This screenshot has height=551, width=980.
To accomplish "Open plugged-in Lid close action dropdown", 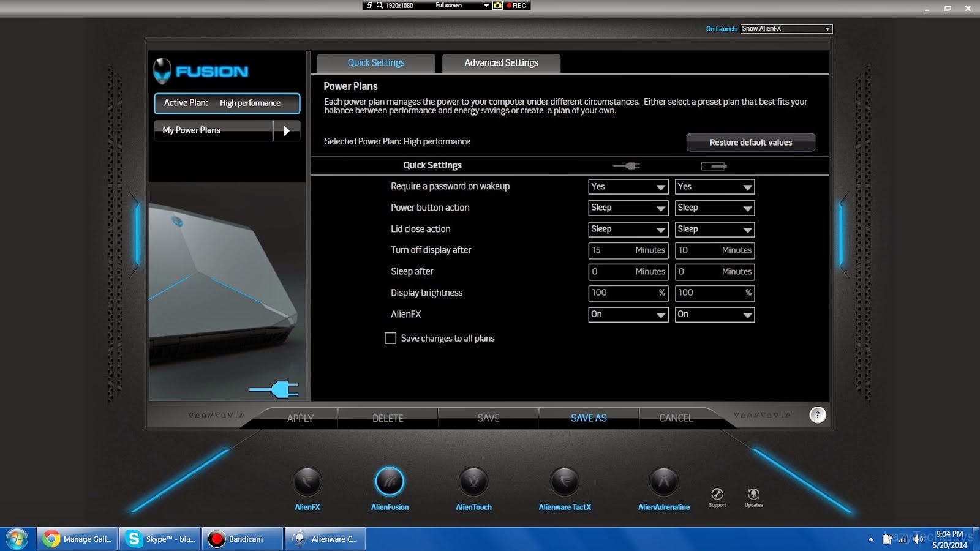I will [x=628, y=230].
